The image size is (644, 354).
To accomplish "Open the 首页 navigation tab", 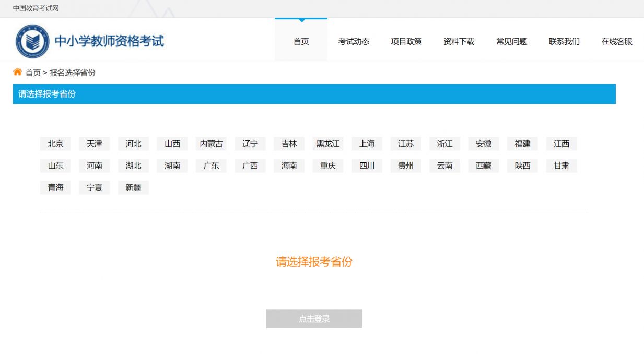I will tap(301, 41).
